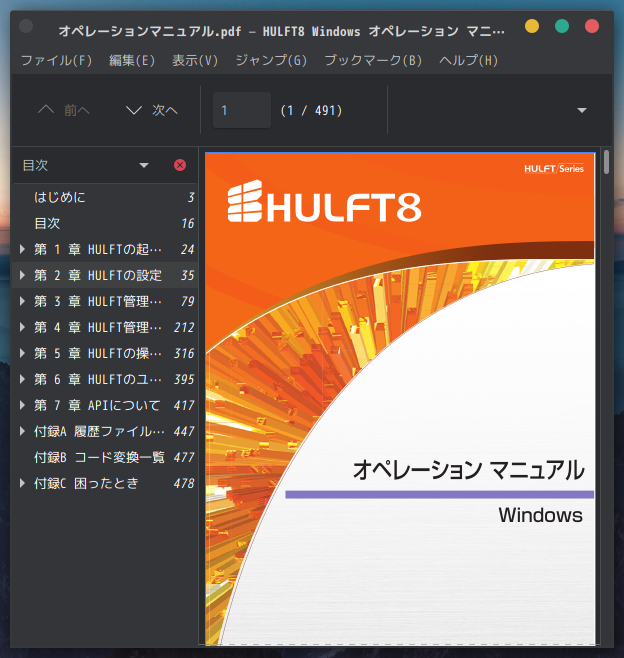Viewport: 624px width, 658px height.
Task: Open the 表示(V) menu
Action: (x=195, y=60)
